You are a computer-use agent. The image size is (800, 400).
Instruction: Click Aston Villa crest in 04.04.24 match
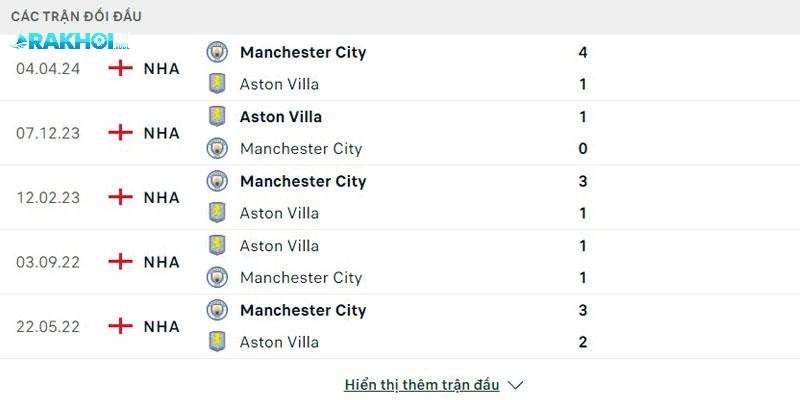(217, 84)
